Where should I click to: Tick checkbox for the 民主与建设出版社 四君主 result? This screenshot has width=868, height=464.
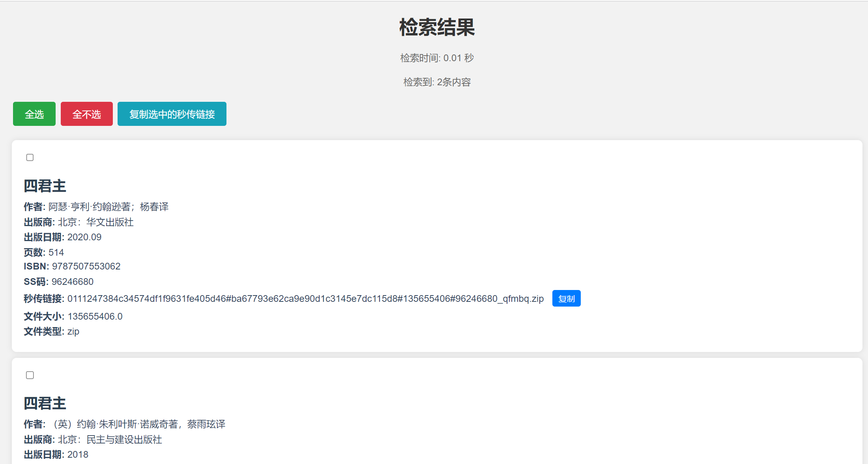pos(30,375)
